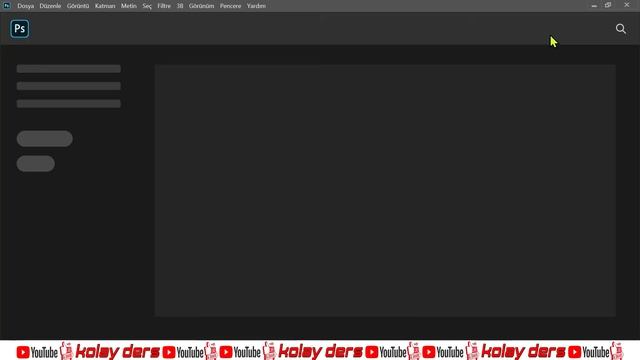Restore down the Photoshop window

click(608, 5)
